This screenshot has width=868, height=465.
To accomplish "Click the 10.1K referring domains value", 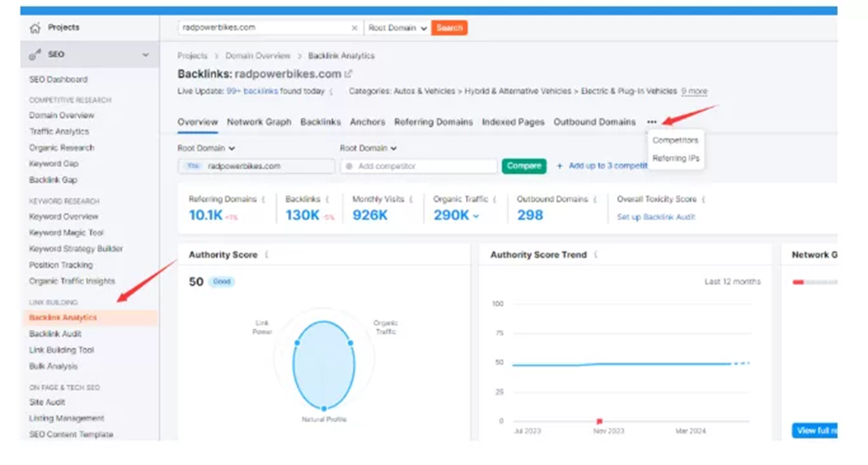I will [x=205, y=215].
